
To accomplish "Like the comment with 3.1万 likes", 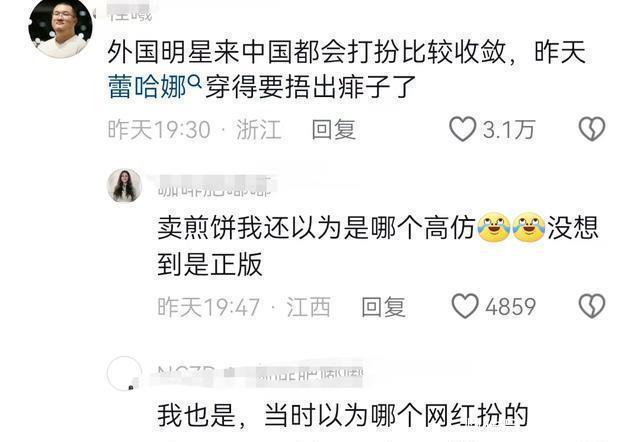I will 462,129.
